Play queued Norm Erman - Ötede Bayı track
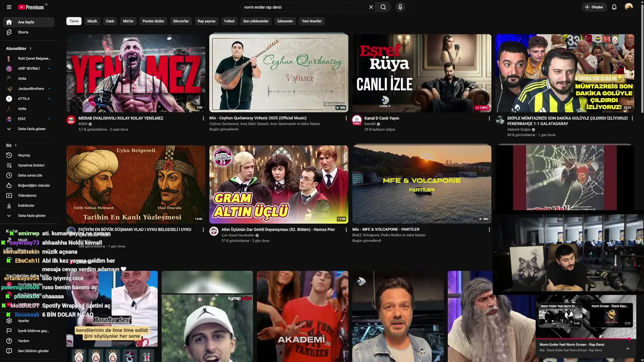 [x=611, y=315]
